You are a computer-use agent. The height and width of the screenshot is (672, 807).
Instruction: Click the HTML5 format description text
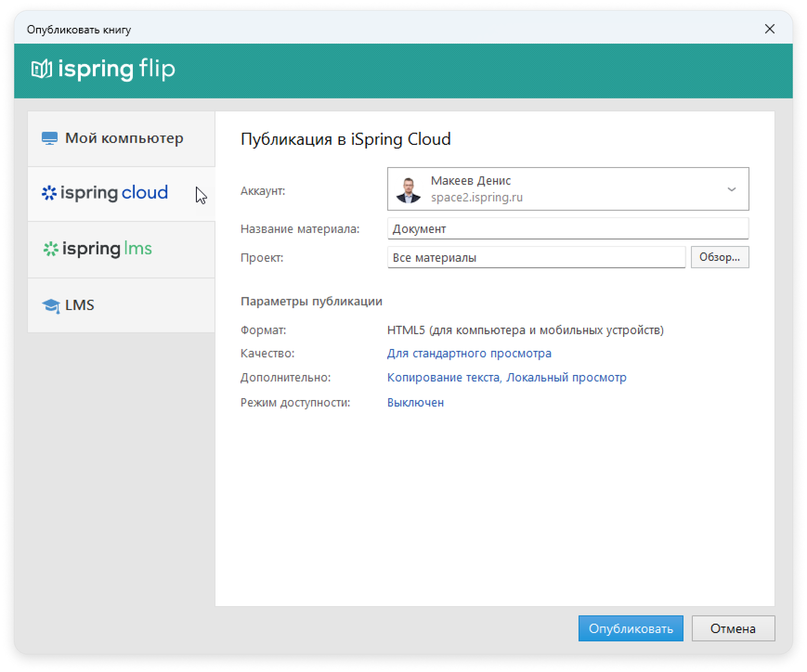pyautogui.click(x=525, y=330)
